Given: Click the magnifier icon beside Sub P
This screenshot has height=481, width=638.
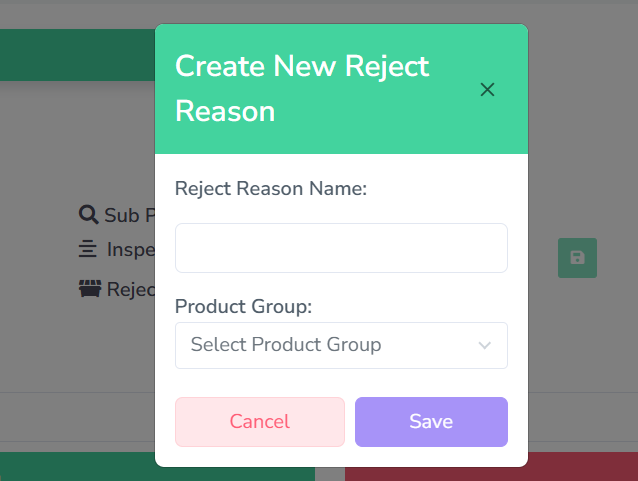Looking at the screenshot, I should pos(88,215).
